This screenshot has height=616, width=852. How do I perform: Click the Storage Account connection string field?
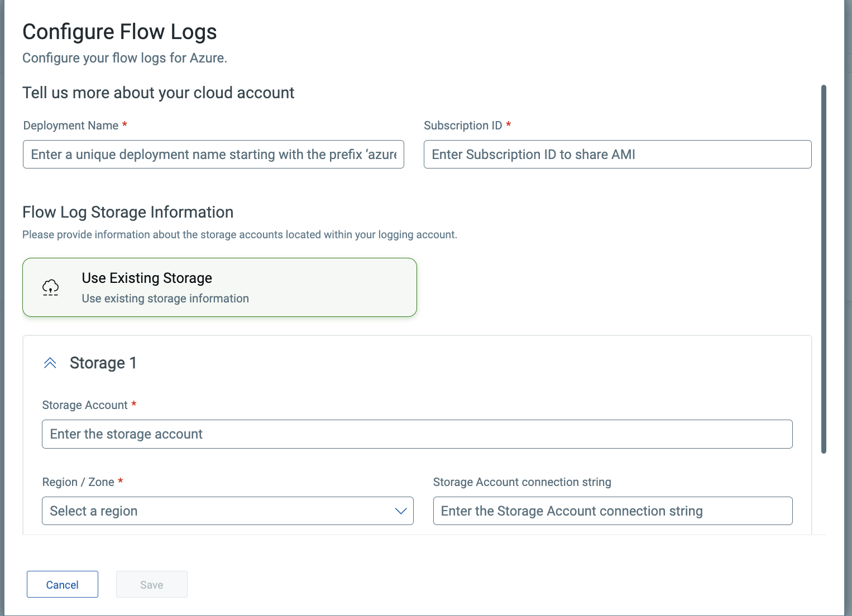(x=612, y=511)
